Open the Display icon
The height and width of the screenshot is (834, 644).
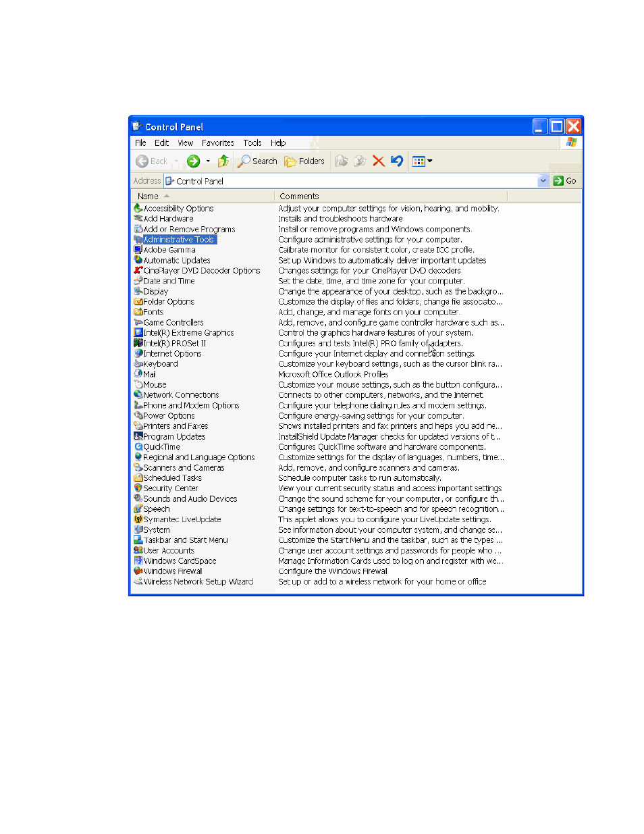pos(138,291)
